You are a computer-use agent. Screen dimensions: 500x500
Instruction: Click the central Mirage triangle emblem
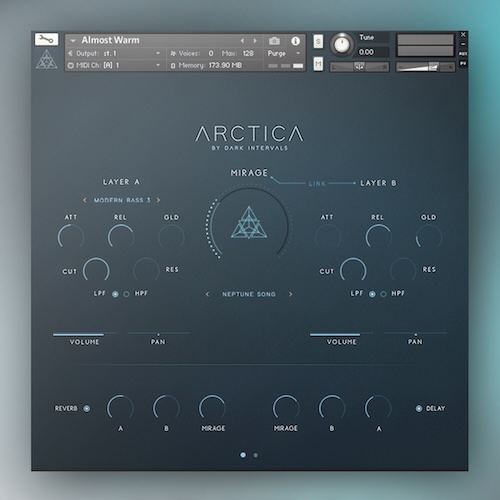(x=249, y=223)
